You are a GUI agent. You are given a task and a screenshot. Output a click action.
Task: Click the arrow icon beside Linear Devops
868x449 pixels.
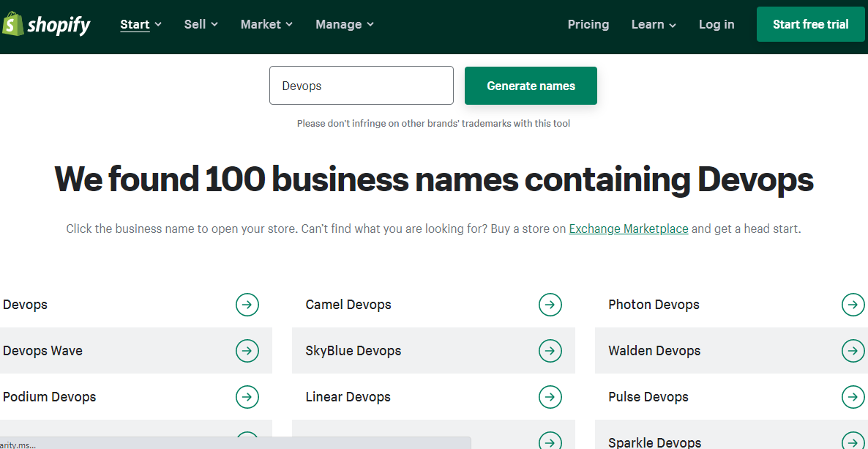coord(550,396)
